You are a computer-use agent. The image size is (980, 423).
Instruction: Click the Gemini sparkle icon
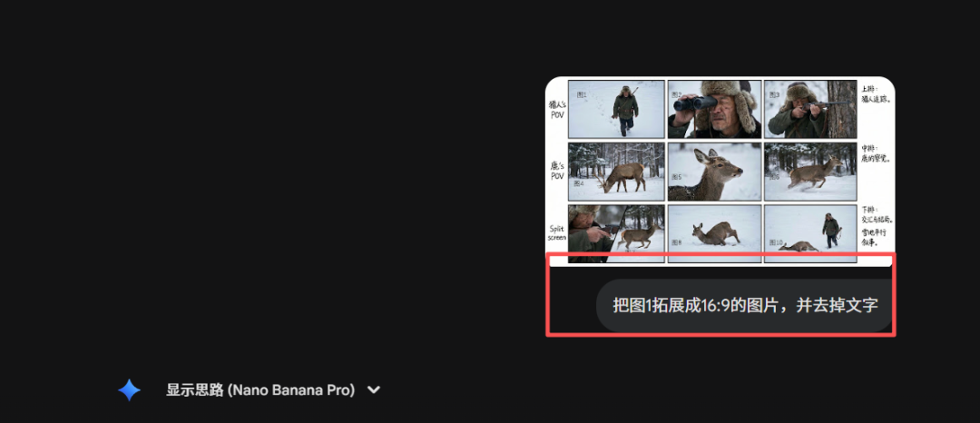click(129, 390)
